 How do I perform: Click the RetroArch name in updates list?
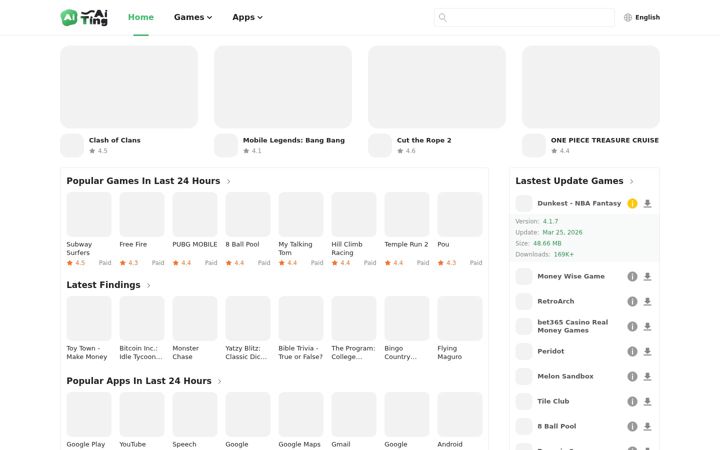click(556, 301)
